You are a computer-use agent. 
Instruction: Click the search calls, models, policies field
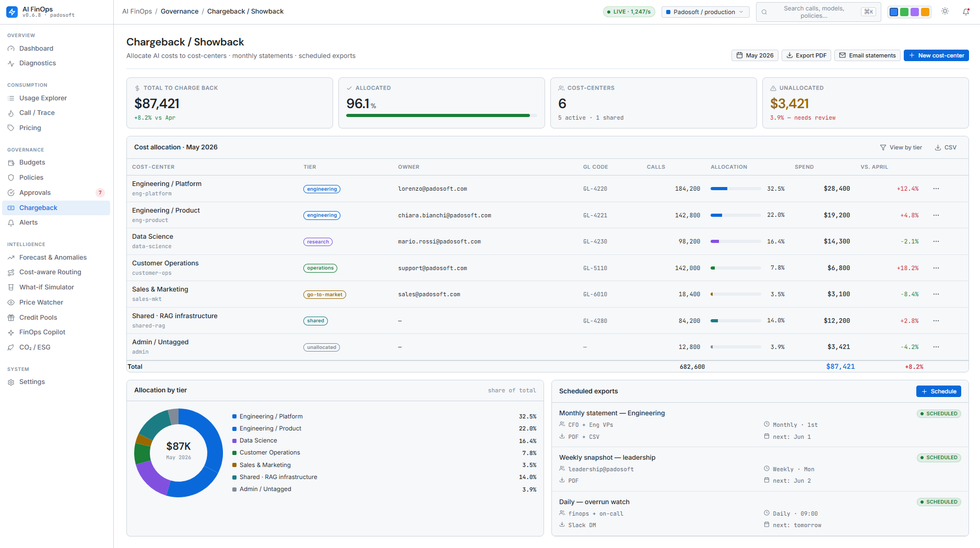pos(818,12)
